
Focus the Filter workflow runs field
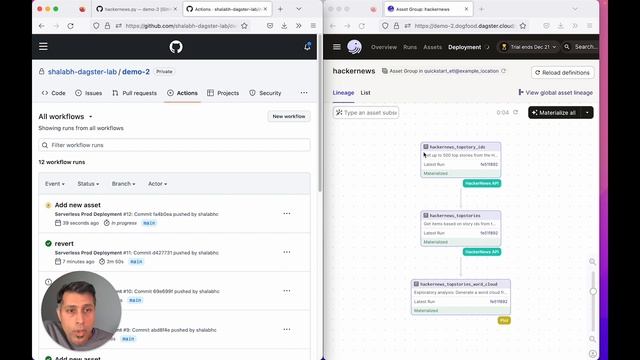[x=174, y=145]
